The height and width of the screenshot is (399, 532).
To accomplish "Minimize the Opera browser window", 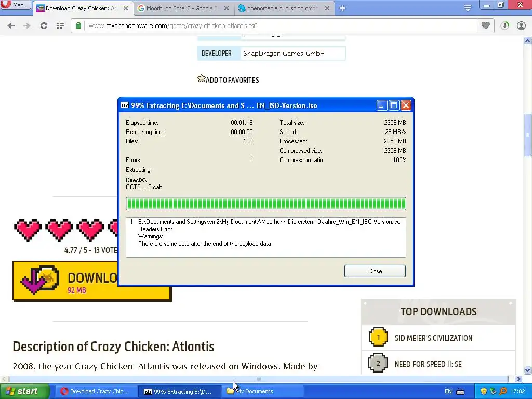I will pos(487,5).
